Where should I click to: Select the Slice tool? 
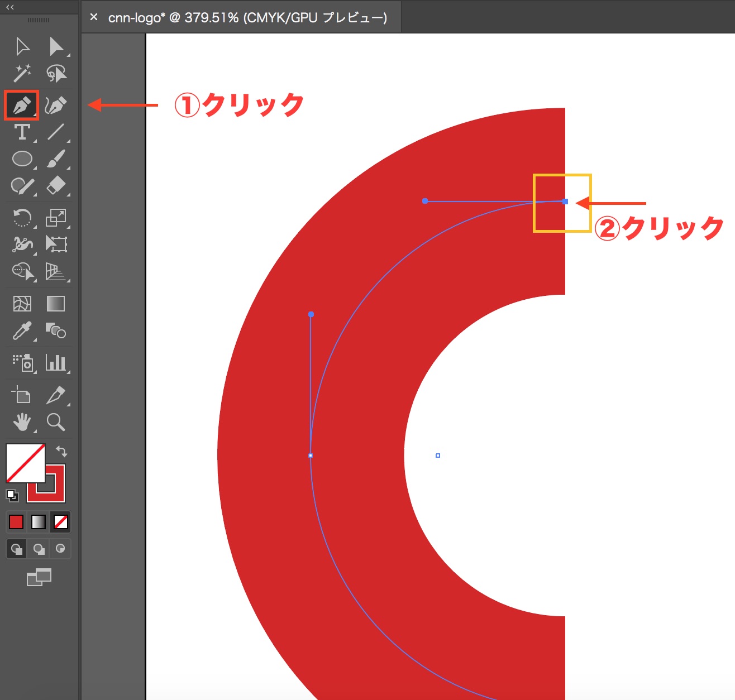click(x=56, y=395)
